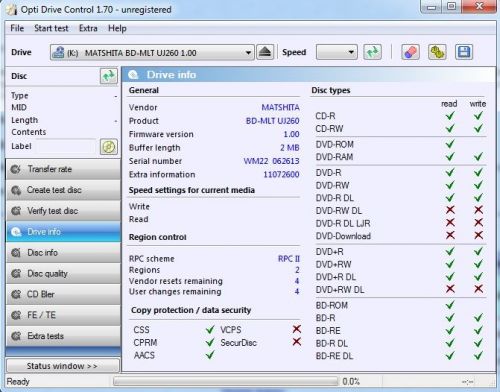Click firmware version 1.00 value
The height and width of the screenshot is (392, 500).
[291, 134]
